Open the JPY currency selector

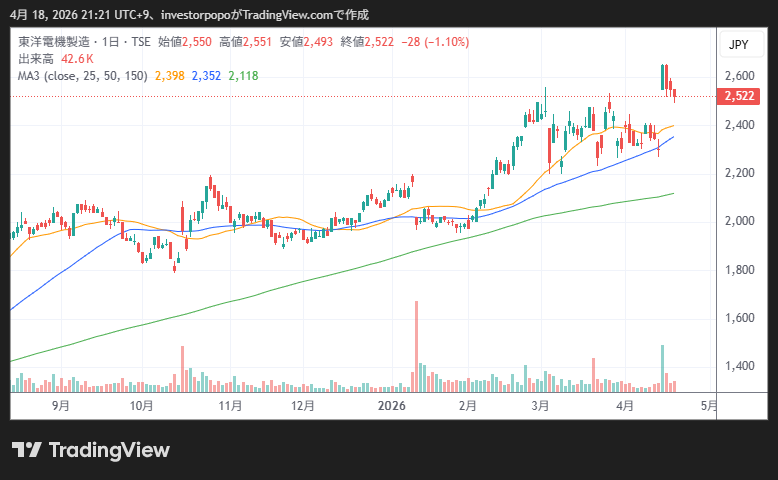point(738,45)
